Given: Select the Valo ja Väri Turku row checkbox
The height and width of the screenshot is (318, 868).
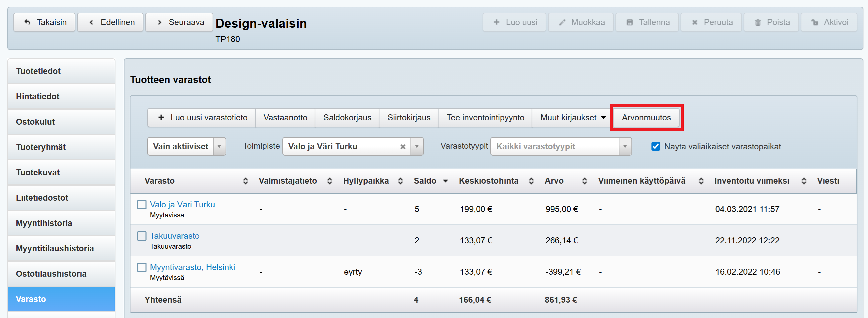Looking at the screenshot, I should [x=142, y=205].
